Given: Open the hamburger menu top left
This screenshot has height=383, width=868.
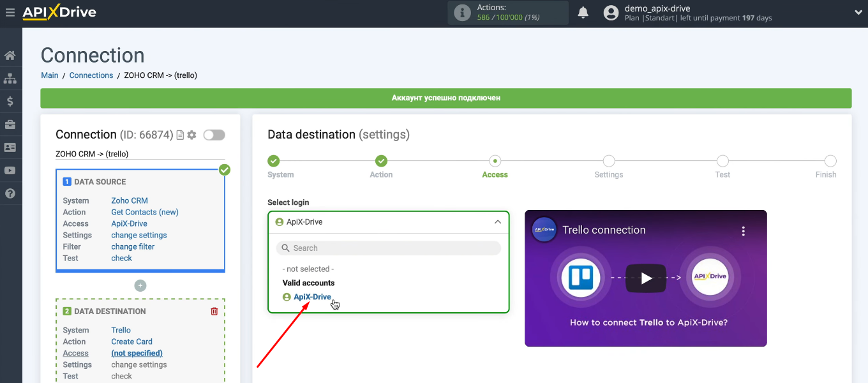Looking at the screenshot, I should coord(10,12).
